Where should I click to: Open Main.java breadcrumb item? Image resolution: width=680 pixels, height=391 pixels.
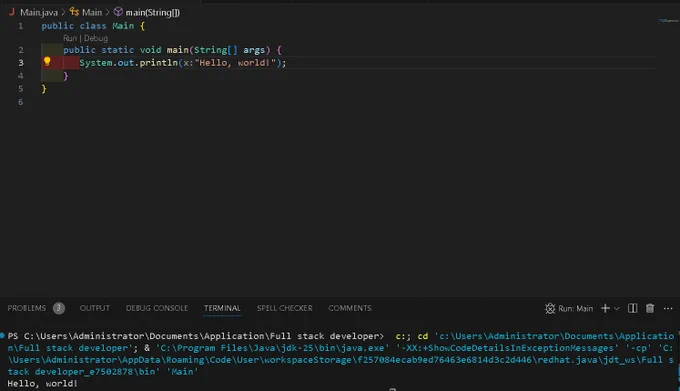pos(39,13)
